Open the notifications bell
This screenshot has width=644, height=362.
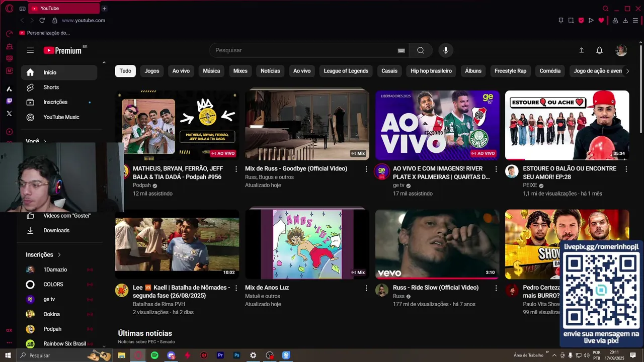[x=599, y=50]
